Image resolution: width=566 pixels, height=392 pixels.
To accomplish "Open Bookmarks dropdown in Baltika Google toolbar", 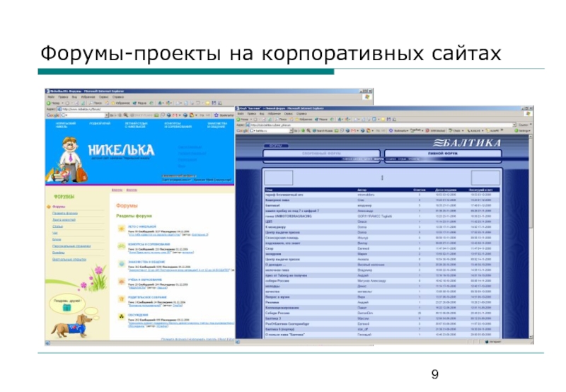I will [x=408, y=130].
